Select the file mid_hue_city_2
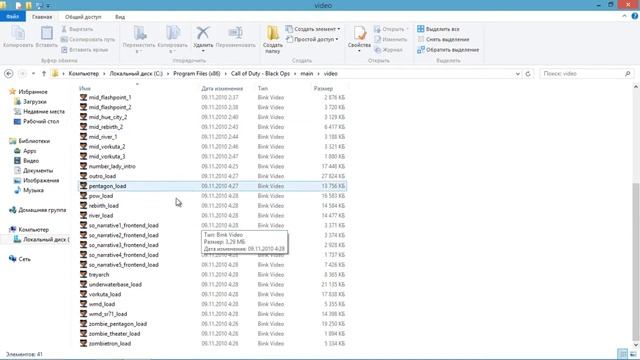This screenshot has width=640, height=360. click(x=108, y=117)
